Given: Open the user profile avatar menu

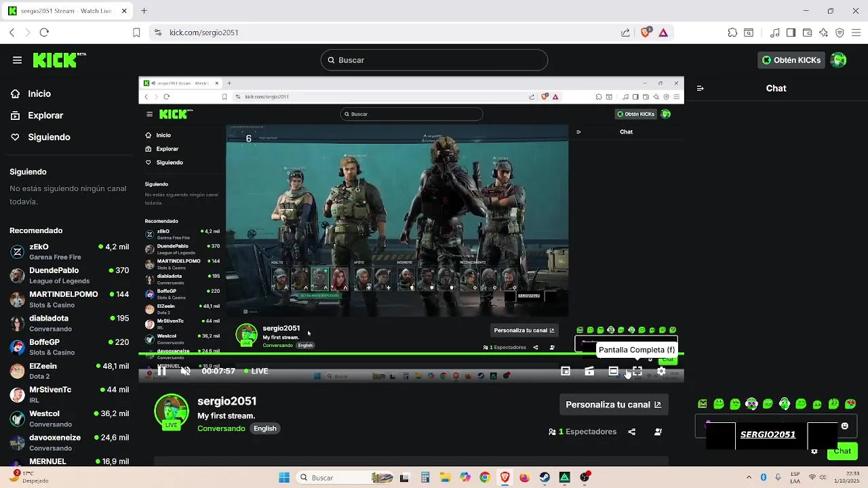Looking at the screenshot, I should (839, 60).
